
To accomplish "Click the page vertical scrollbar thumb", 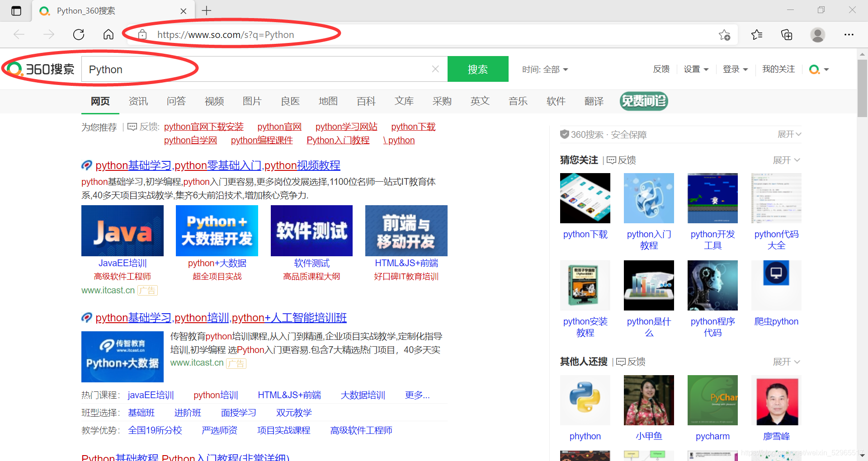I will 862,88.
